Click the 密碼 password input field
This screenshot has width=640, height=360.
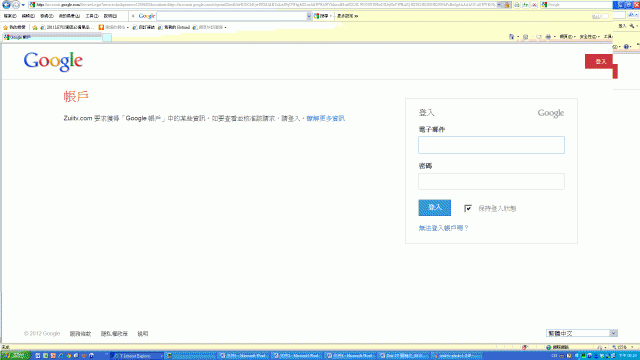tap(491, 181)
